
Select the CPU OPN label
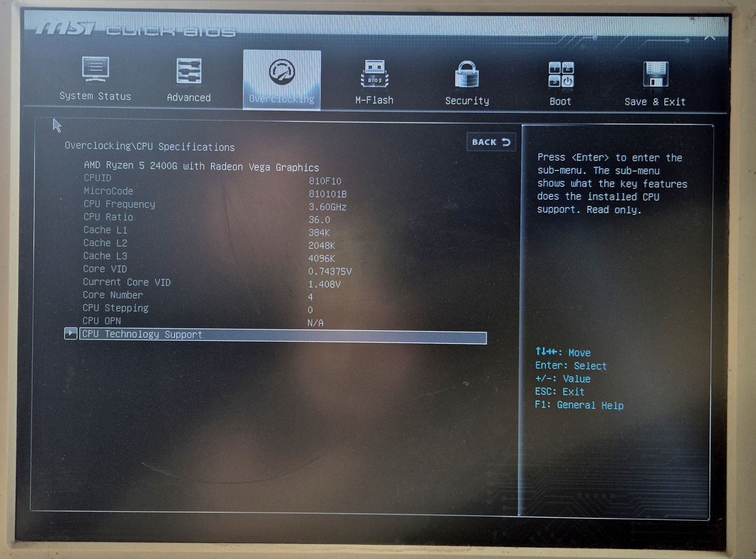click(101, 321)
